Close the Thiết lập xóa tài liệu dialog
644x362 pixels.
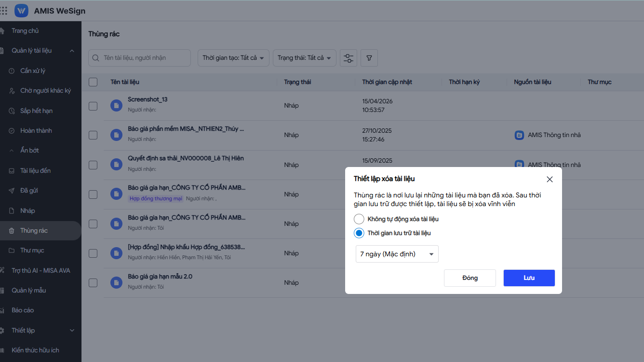click(x=550, y=179)
